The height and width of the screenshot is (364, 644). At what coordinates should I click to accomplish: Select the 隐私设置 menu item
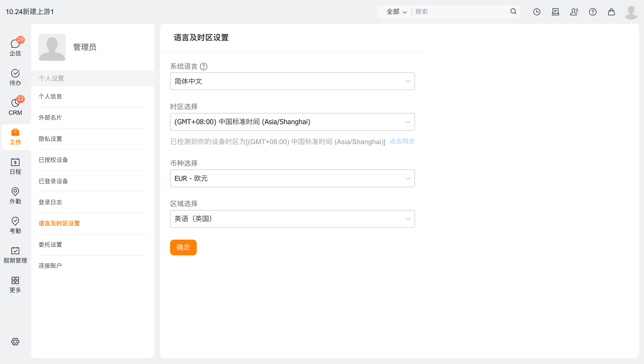[x=50, y=139]
